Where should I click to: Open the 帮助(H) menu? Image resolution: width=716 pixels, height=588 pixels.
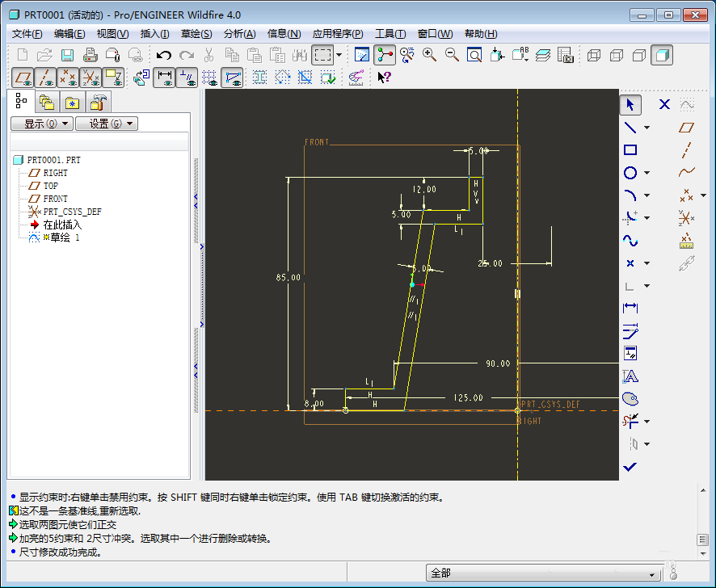click(481, 34)
